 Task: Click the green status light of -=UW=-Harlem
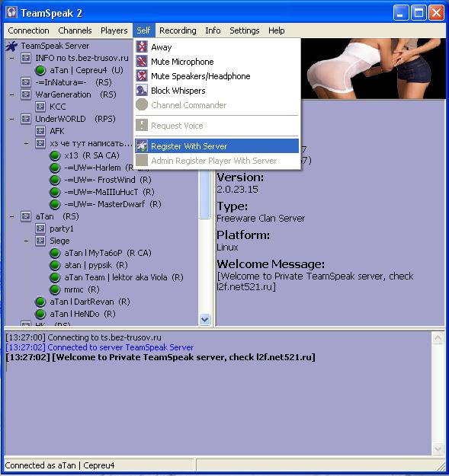[55, 168]
